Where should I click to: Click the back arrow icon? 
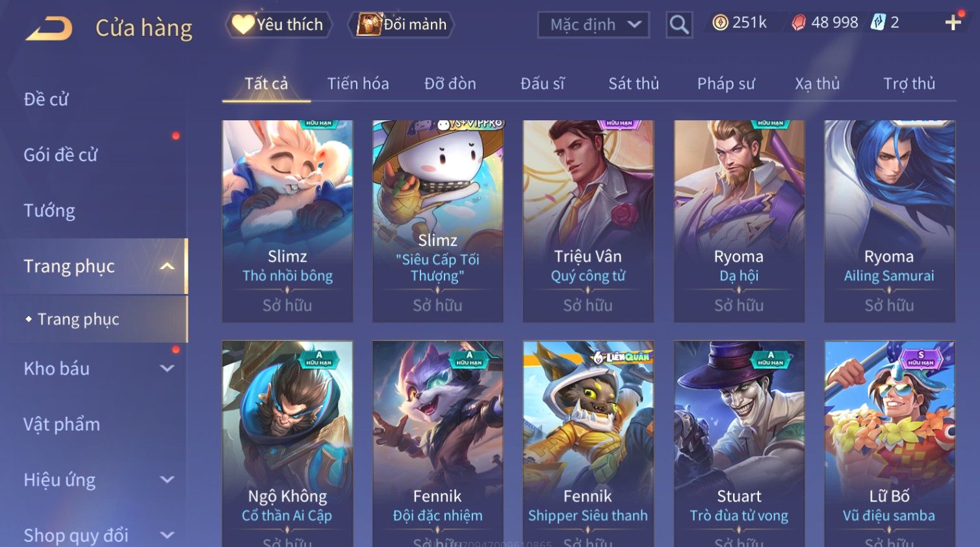pos(49,29)
